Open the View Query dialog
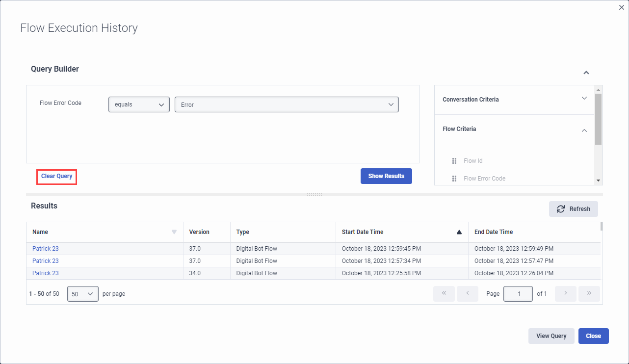 [x=551, y=336]
